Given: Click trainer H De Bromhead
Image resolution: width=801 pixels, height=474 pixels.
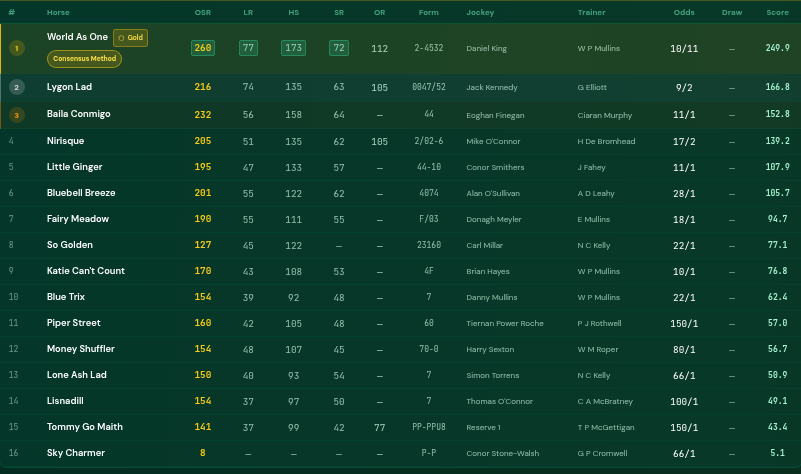Looking at the screenshot, I should click(606, 141).
